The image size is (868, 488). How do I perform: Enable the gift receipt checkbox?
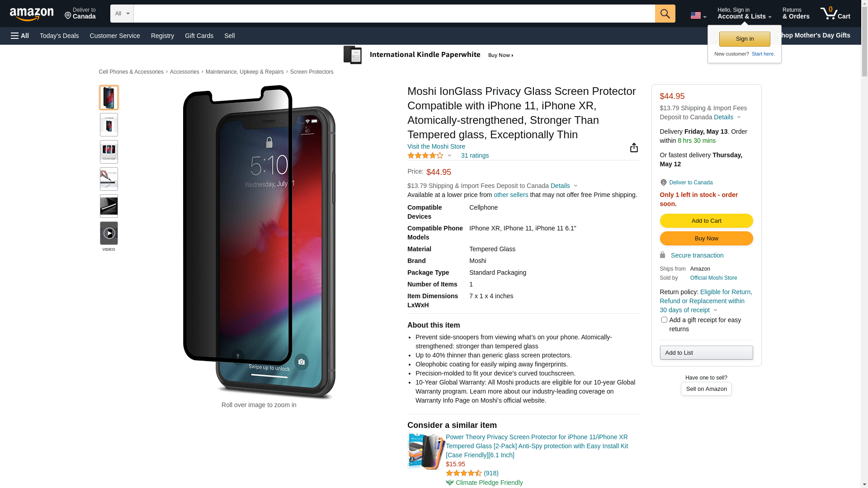[x=664, y=320]
